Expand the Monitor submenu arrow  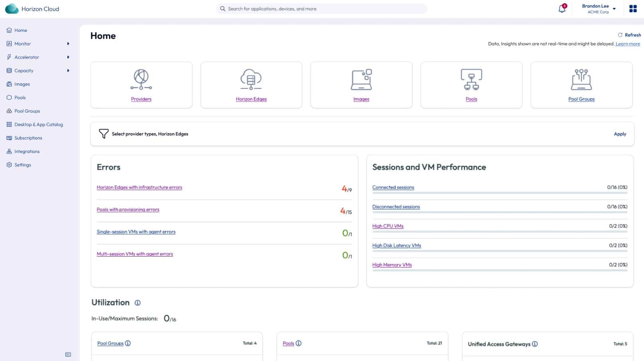pyautogui.click(x=68, y=44)
